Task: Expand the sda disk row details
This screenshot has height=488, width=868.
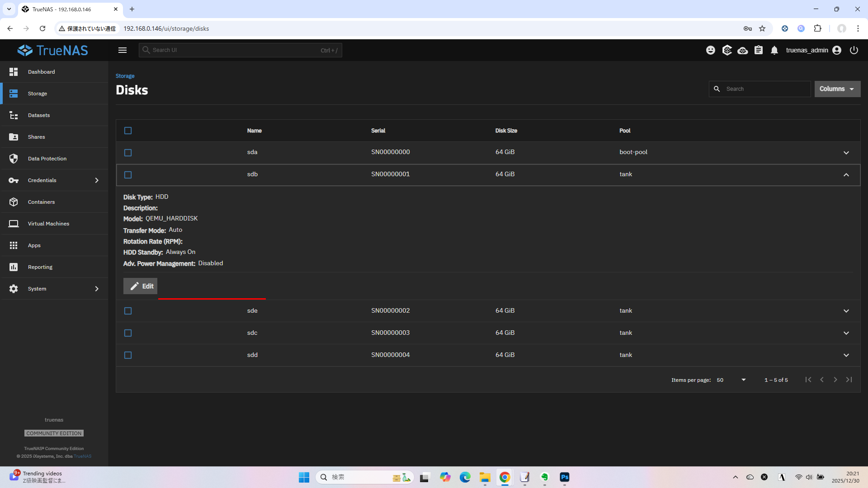Action: 846,153
